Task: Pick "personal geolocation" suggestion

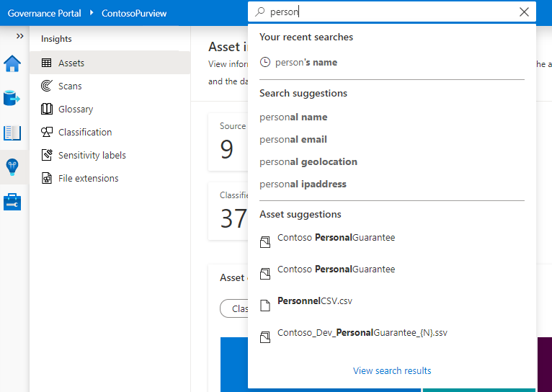Action: click(308, 162)
